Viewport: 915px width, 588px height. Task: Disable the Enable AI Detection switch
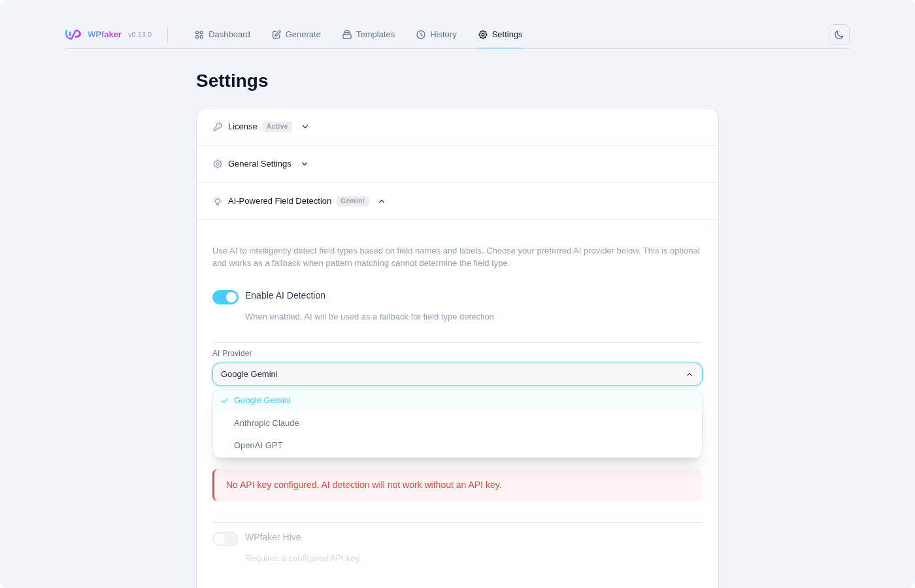pos(225,297)
